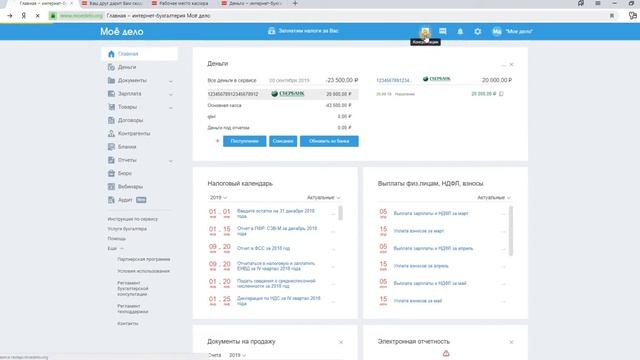
Task: Open the 2019 dropdown in Документы на продажу
Action: [x=237, y=355]
